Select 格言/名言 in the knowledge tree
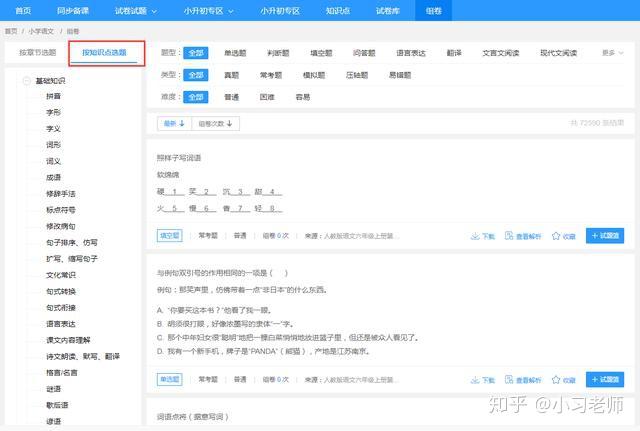This screenshot has height=431, width=640. (x=62, y=373)
